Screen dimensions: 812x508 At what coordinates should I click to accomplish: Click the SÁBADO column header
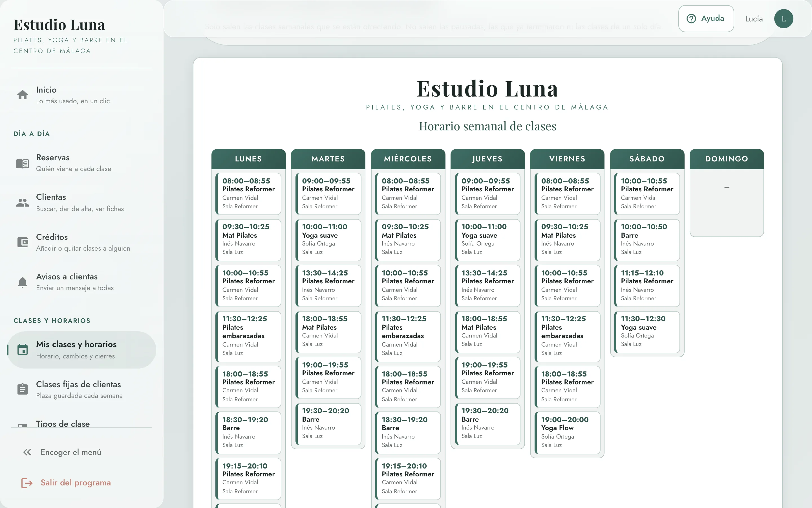[647, 159]
